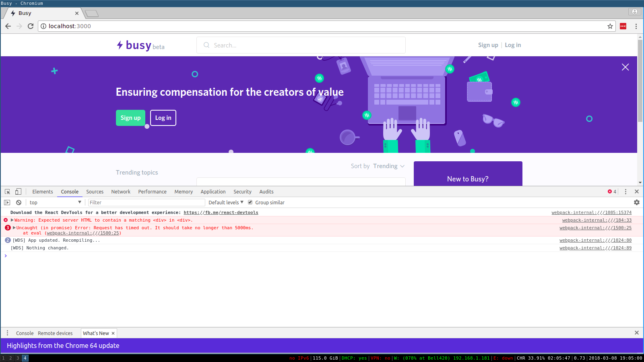
Task: Click the Busy lightning bolt logo
Action: coord(120,45)
